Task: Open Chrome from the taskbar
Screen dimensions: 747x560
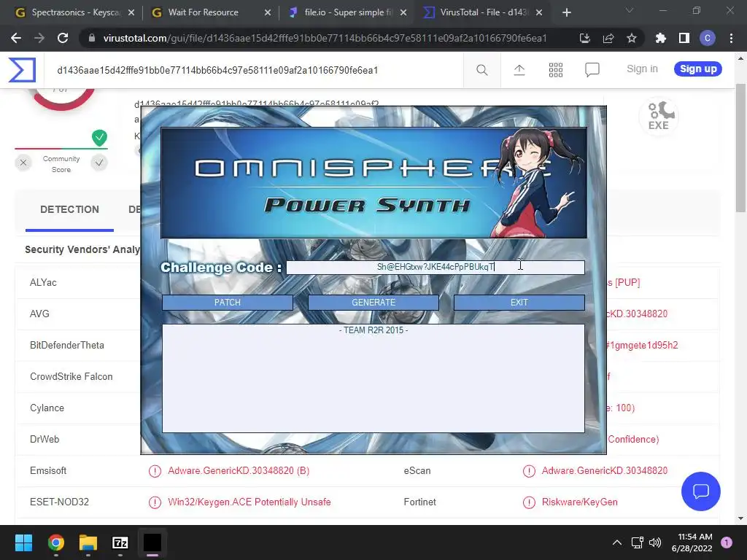Action: click(55, 542)
